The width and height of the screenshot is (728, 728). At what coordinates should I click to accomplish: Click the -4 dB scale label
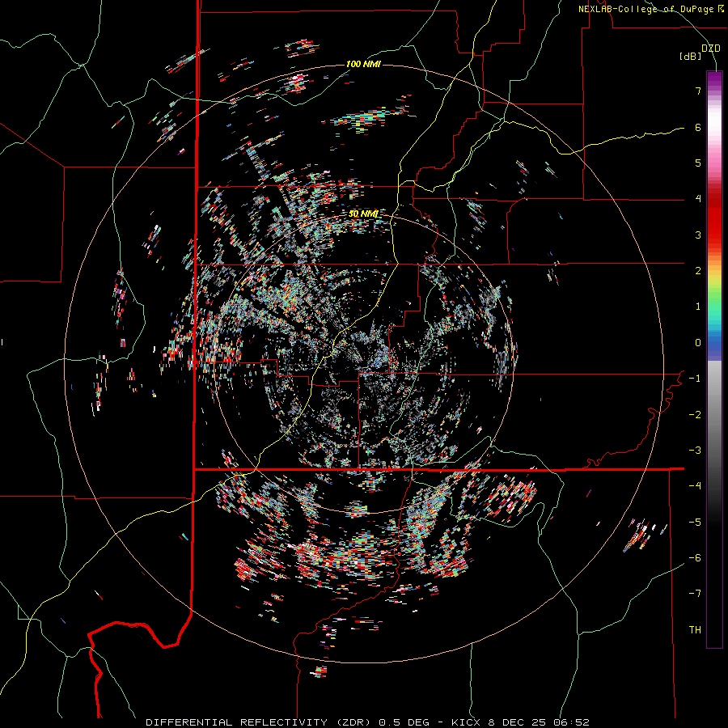click(x=695, y=486)
